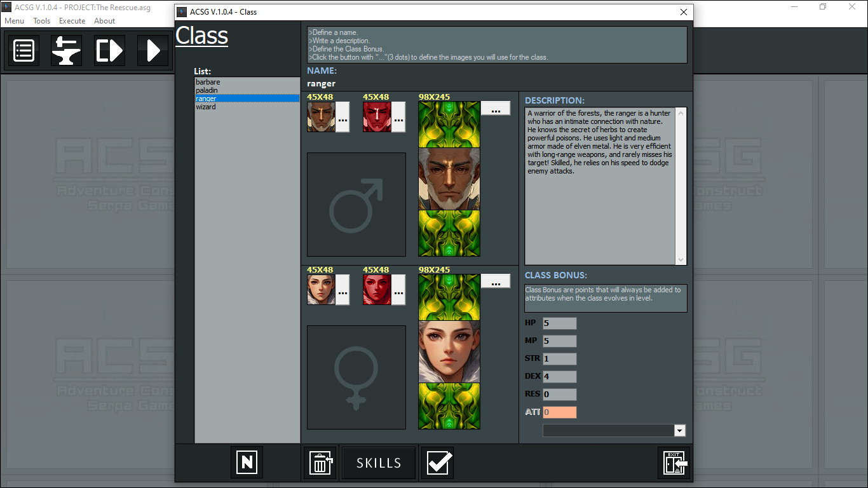Click male red face thumbnail
The height and width of the screenshot is (488, 868).
pyautogui.click(x=377, y=117)
